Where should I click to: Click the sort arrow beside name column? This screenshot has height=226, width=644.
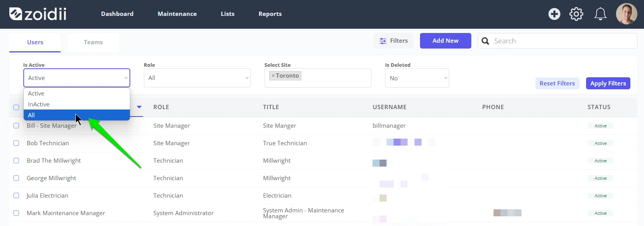(x=139, y=107)
